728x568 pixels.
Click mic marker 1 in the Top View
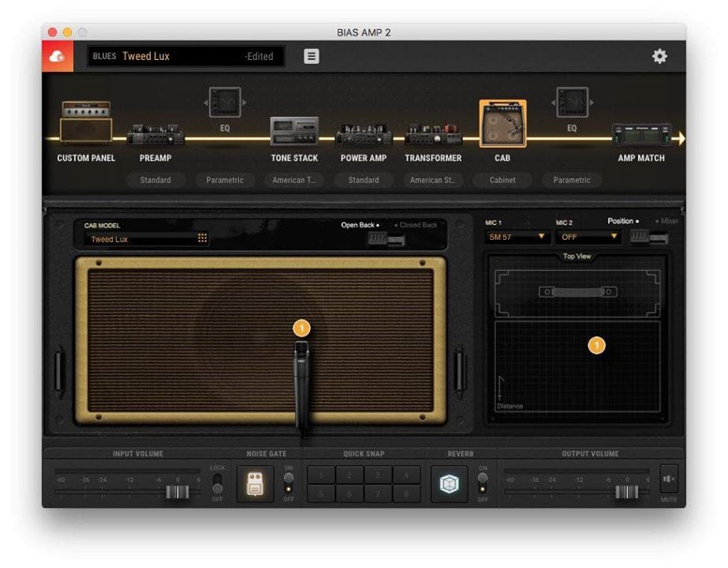[x=596, y=345]
